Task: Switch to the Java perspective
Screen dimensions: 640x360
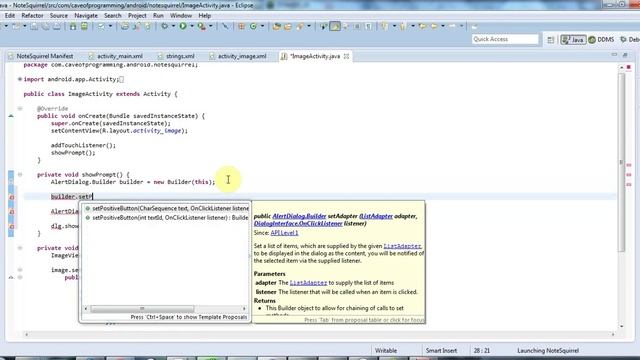Action: click(573, 40)
